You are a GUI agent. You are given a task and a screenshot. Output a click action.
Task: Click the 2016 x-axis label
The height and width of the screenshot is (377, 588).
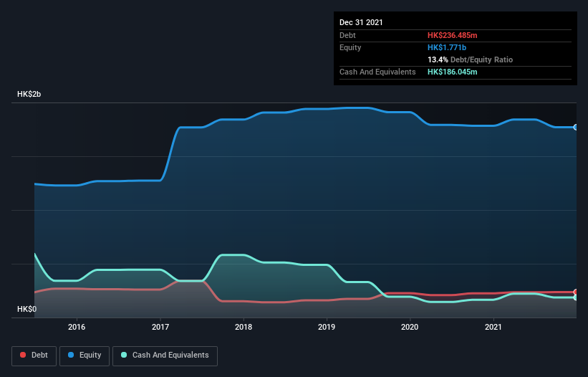click(x=77, y=327)
